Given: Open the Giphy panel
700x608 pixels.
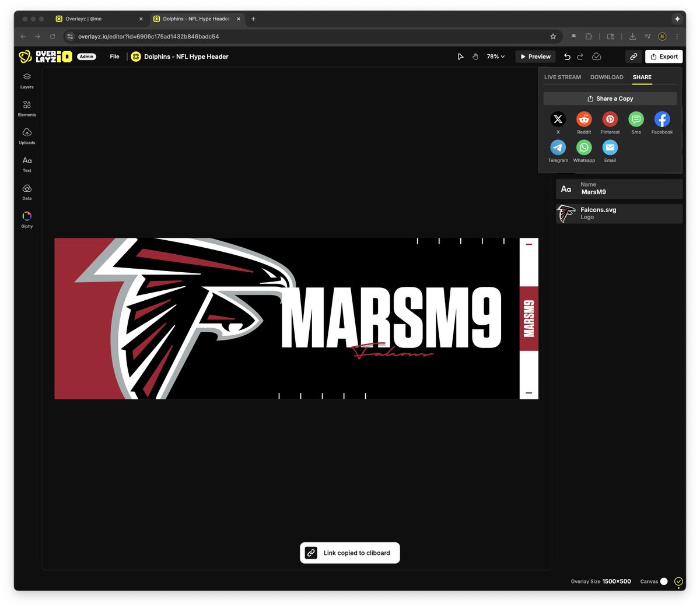Looking at the screenshot, I should 27,220.
